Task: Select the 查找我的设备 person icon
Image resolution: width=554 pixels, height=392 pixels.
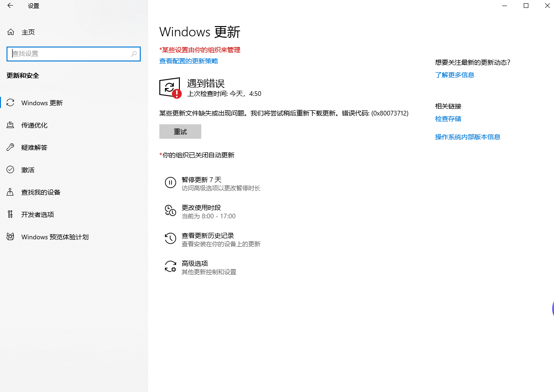Action: (x=11, y=192)
